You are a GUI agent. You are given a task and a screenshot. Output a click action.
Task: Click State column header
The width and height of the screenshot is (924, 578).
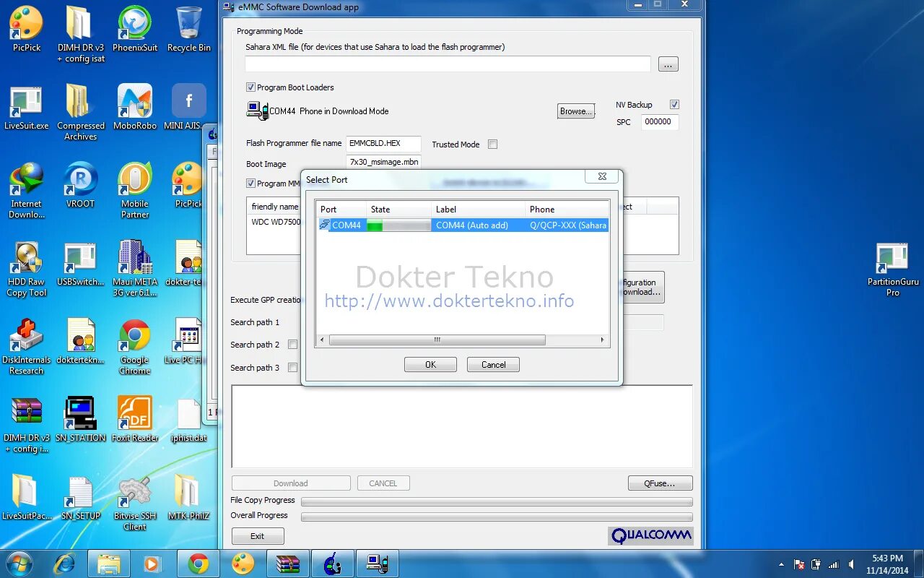tap(399, 210)
